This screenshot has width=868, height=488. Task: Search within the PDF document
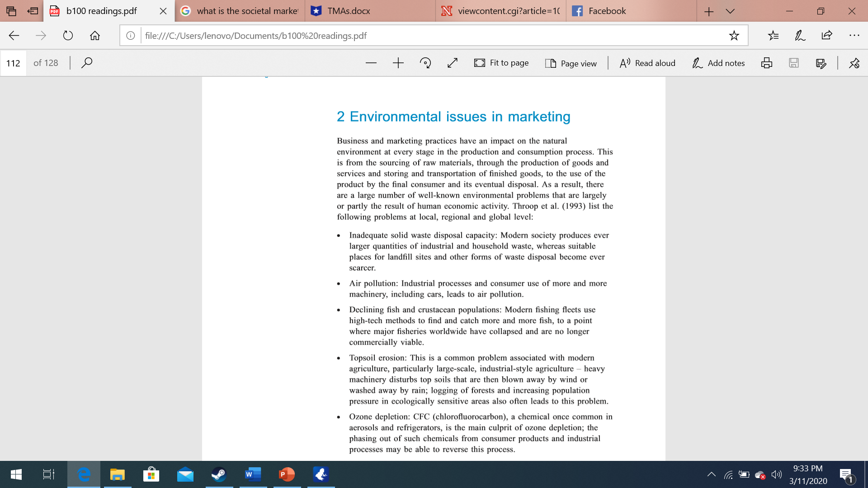(x=87, y=63)
